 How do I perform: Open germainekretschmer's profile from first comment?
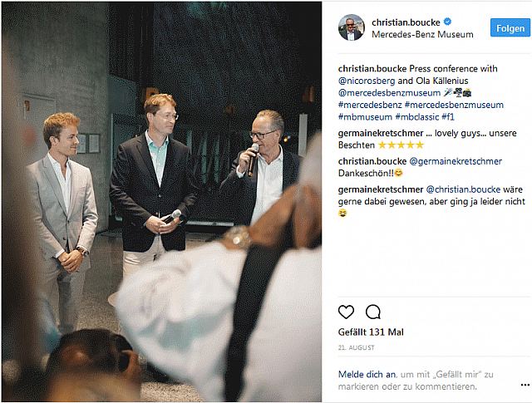pos(381,133)
